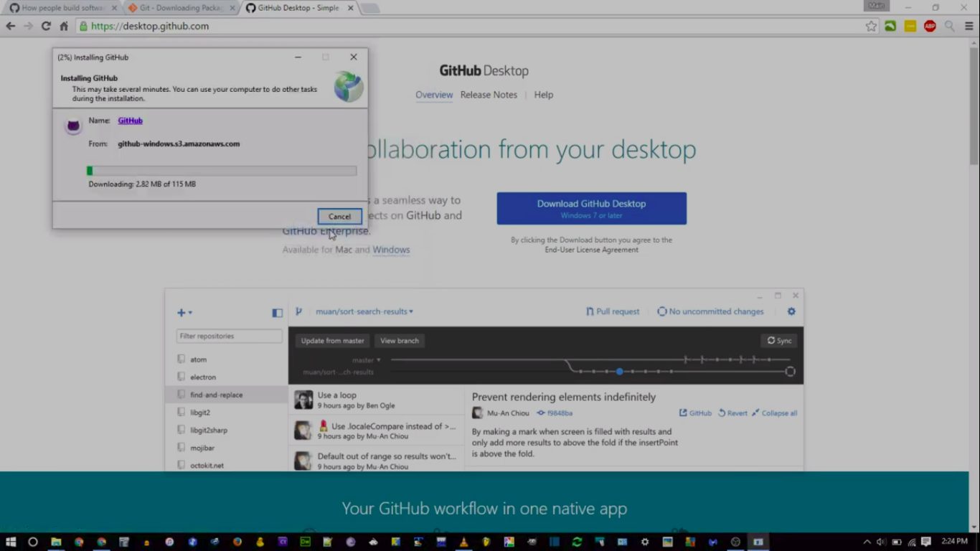Viewport: 980px width, 551px height.
Task: Open the Help link in the page header
Action: pos(543,95)
